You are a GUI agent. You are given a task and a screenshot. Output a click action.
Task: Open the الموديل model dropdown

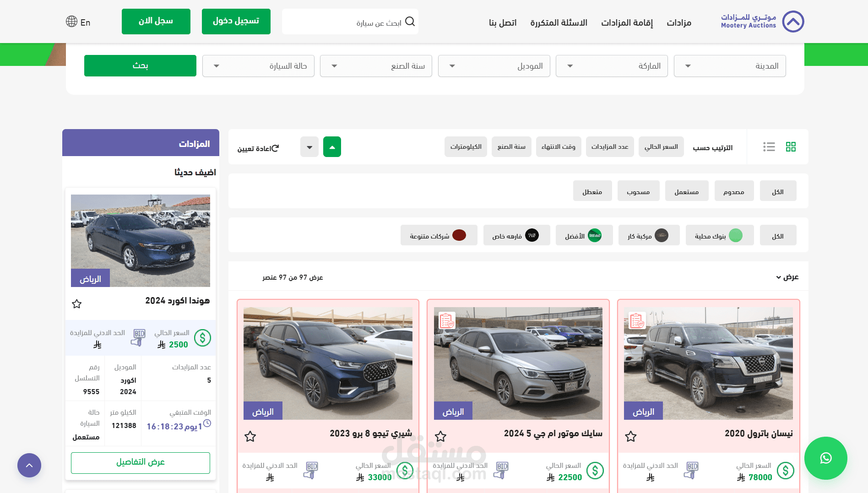(x=494, y=66)
